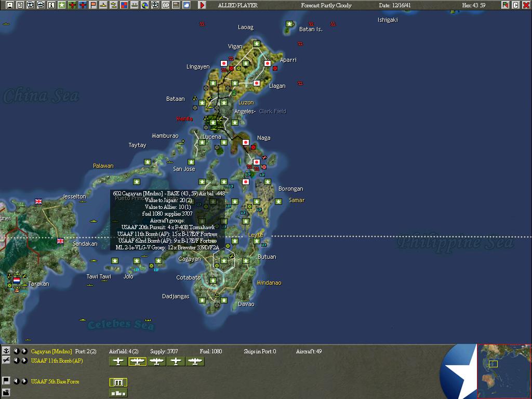The height and width of the screenshot is (399, 532).
Task: Select the third air group plane button
Action: click(157, 362)
